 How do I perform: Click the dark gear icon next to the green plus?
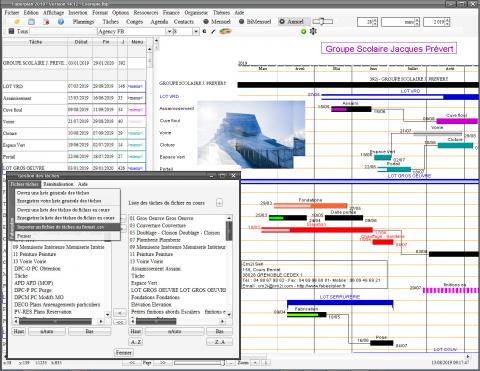tap(313, 31)
